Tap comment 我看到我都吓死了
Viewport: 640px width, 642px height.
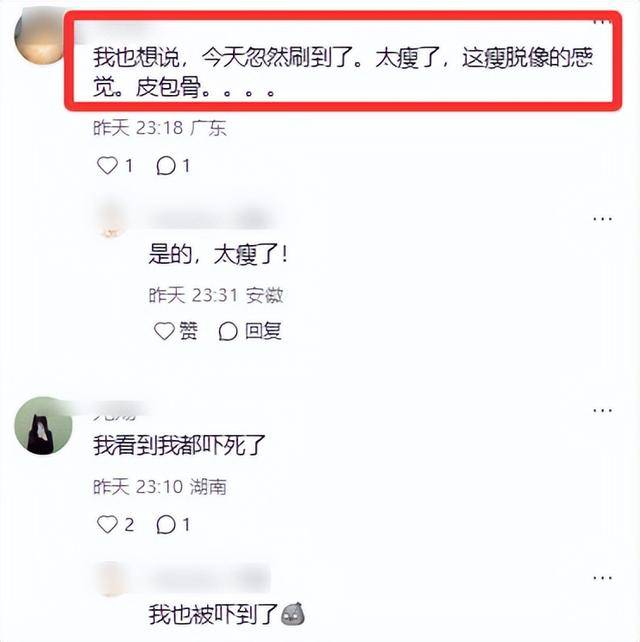179,445
